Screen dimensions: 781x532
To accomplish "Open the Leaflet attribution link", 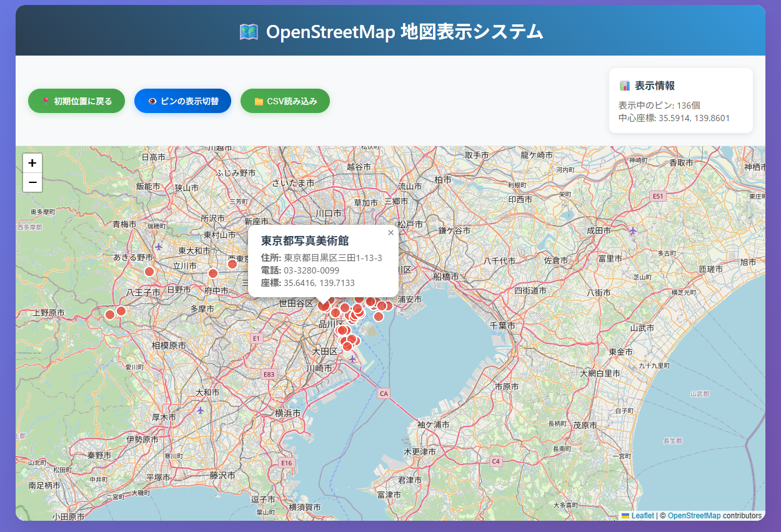I will pyautogui.click(x=642, y=516).
